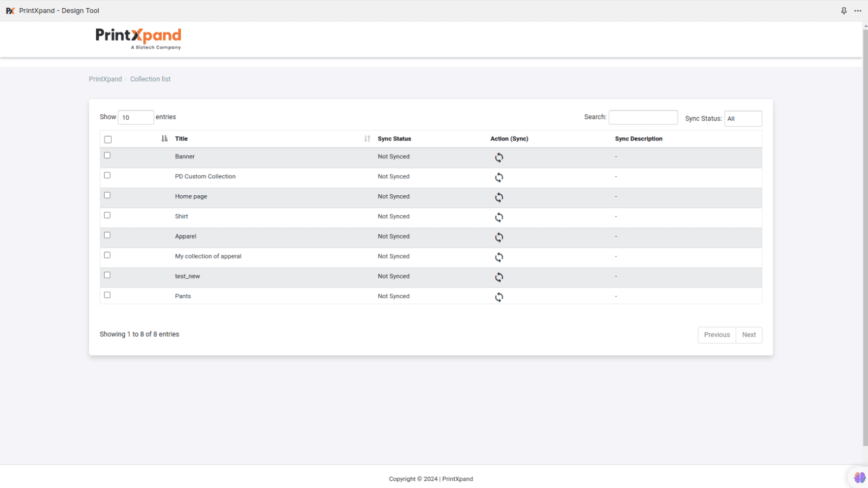Go to PrintXpand breadcrumb link
The height and width of the screenshot is (488, 868).
pyautogui.click(x=105, y=79)
